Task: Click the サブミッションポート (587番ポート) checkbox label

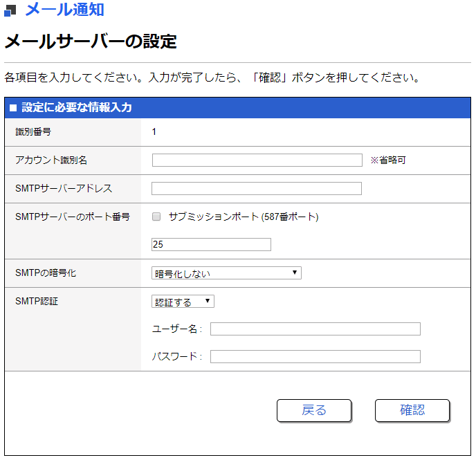Action: click(x=243, y=217)
